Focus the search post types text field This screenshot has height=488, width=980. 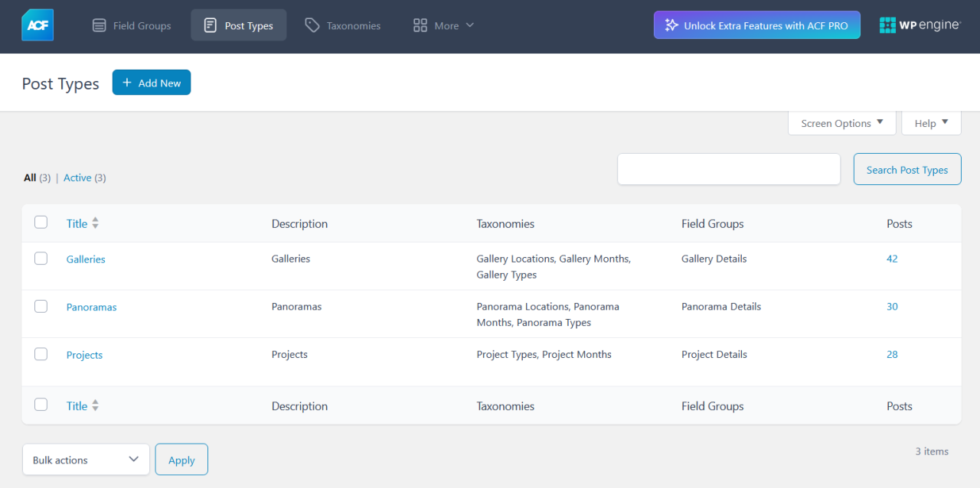tap(729, 169)
